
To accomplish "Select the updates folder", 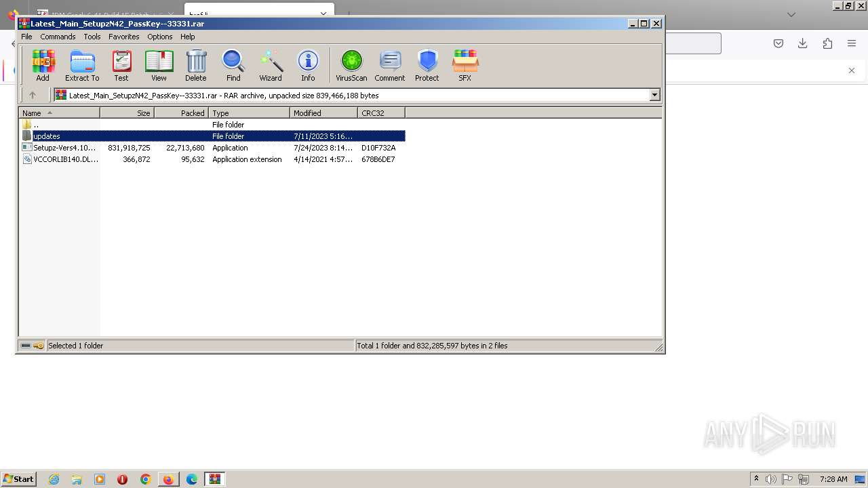I will click(212, 136).
